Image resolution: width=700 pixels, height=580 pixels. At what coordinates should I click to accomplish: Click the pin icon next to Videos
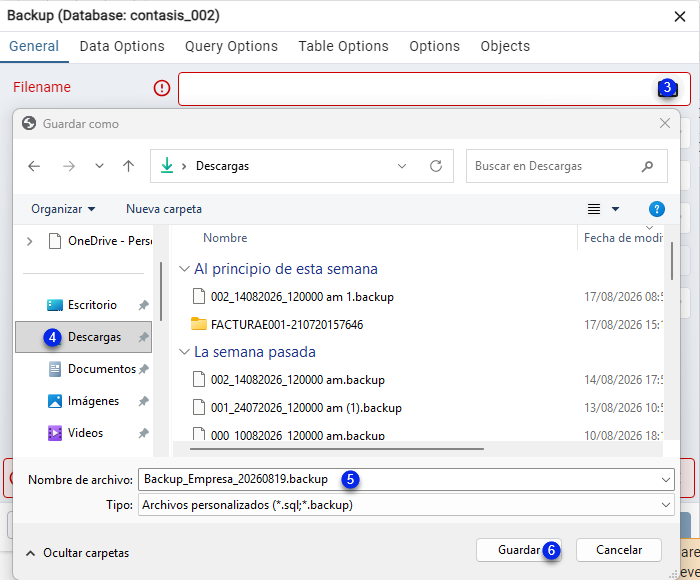pos(143,433)
